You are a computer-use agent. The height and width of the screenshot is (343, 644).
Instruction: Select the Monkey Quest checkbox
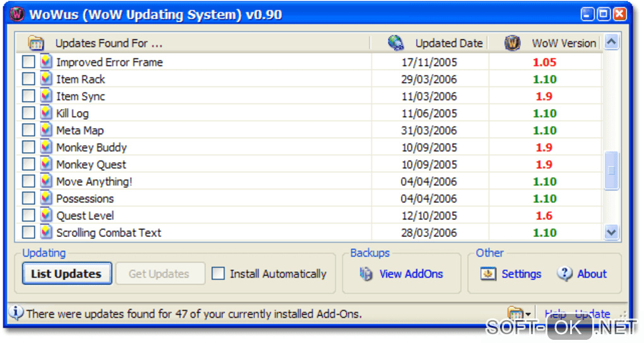28,164
